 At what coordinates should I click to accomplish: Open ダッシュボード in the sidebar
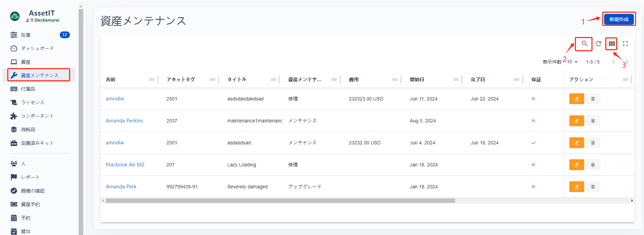37,48
